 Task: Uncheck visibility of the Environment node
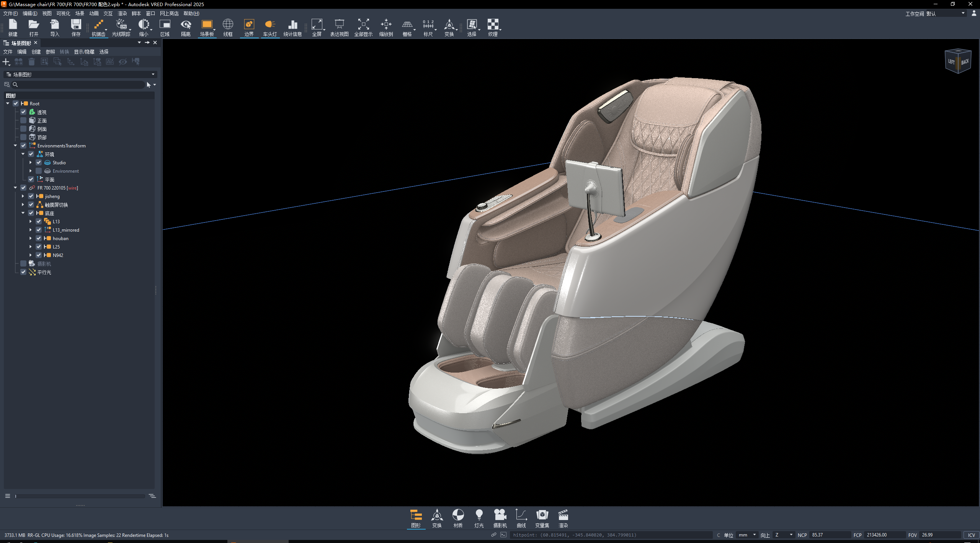coord(39,171)
